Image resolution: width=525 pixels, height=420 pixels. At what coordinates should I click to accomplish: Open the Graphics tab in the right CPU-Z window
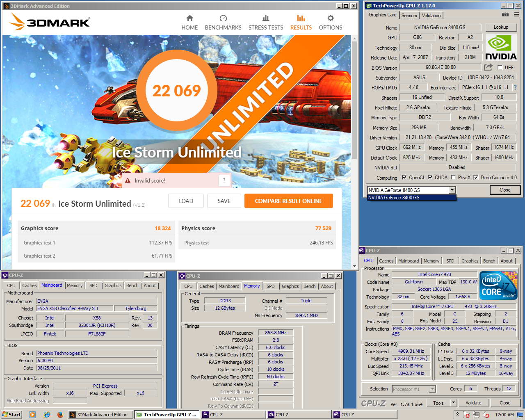[470, 261]
